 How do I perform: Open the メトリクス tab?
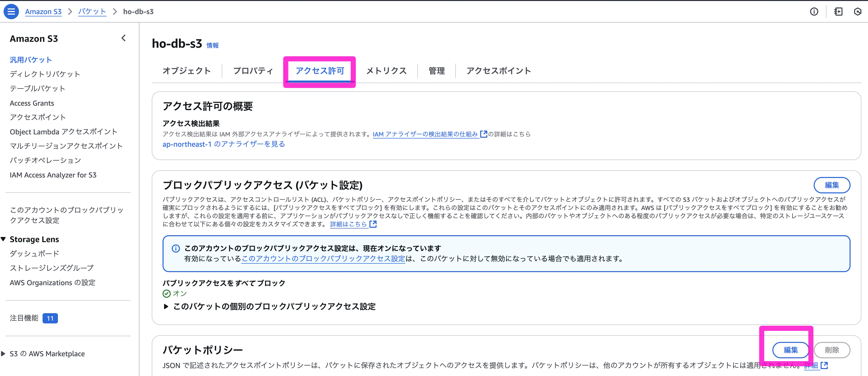point(387,71)
